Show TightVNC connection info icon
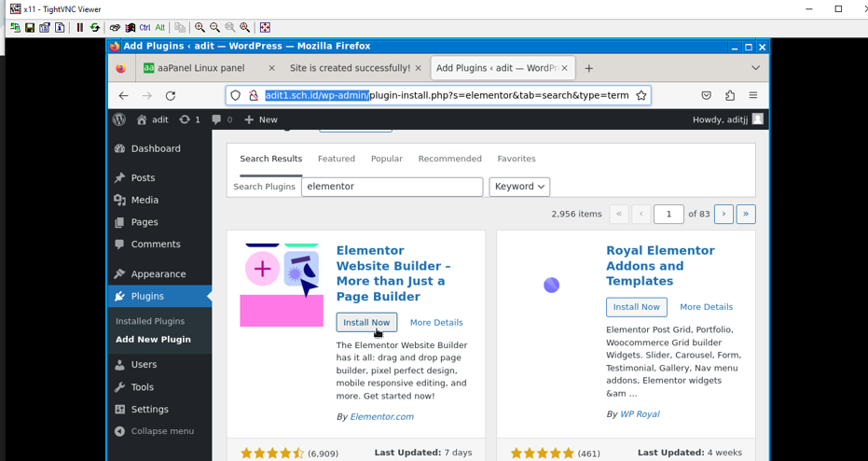The height and width of the screenshot is (461, 868). 60,27
